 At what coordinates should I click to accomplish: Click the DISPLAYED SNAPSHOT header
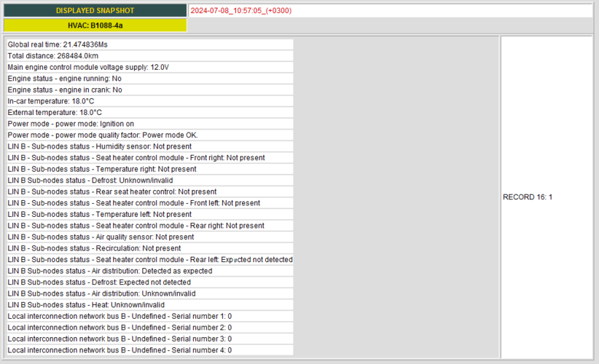95,11
